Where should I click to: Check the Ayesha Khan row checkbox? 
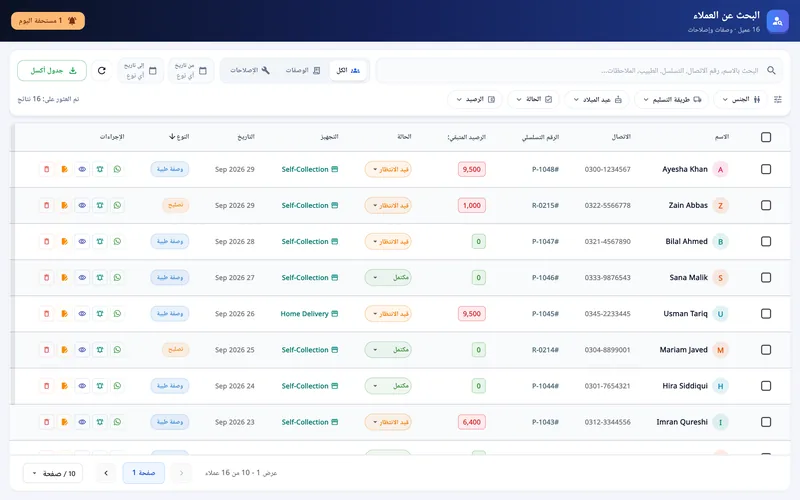(x=766, y=169)
